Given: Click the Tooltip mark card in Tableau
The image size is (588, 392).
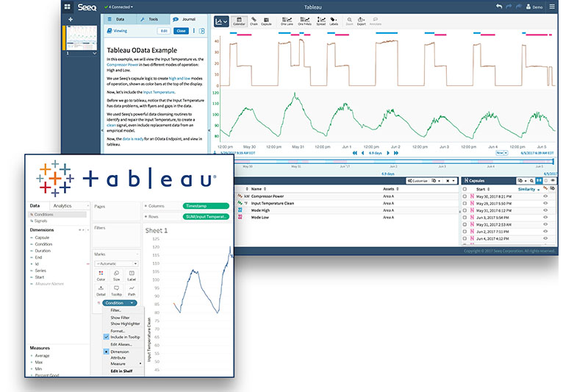Looking at the screenshot, I should tap(116, 291).
